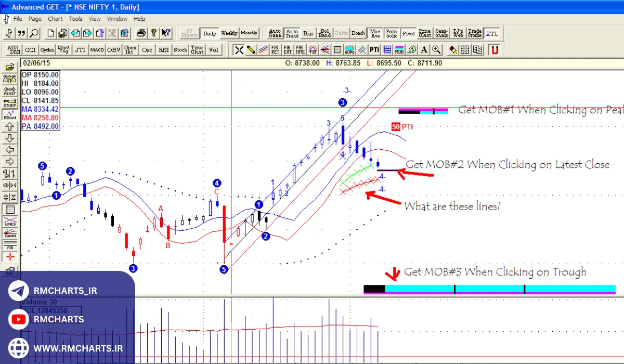Click the MACD indicator button

[x=97, y=50]
